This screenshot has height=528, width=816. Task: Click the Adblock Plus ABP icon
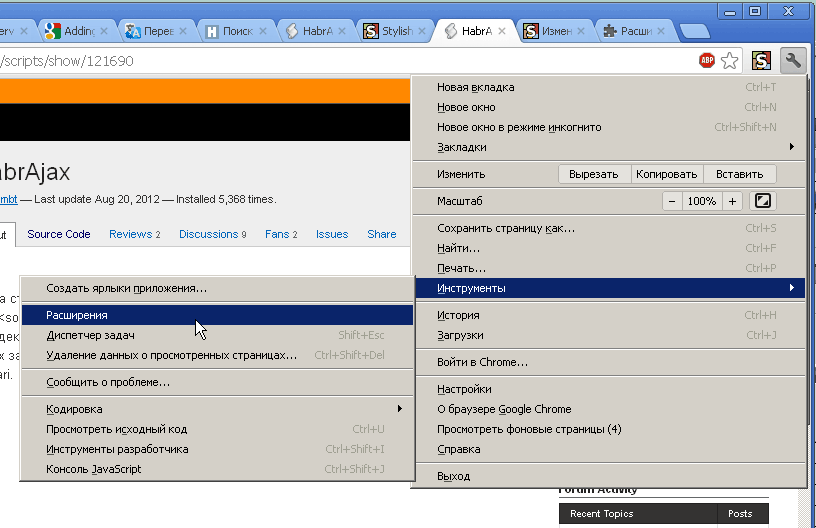point(707,61)
